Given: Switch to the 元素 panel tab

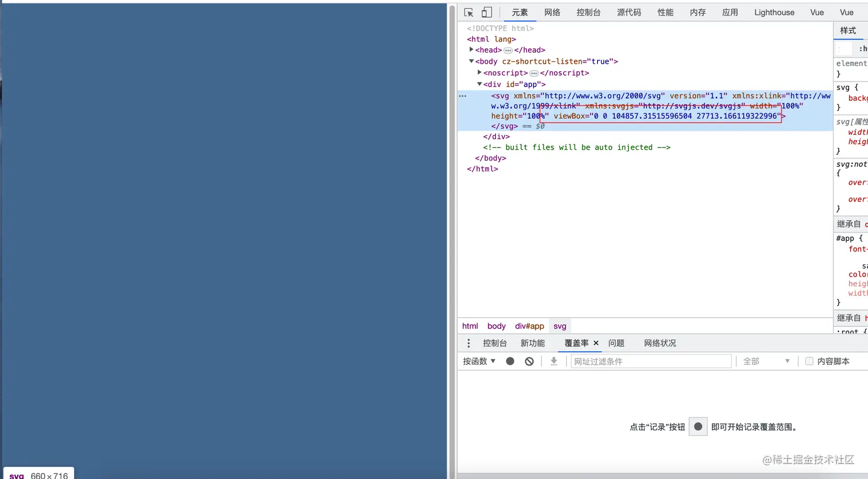Looking at the screenshot, I should click(520, 13).
